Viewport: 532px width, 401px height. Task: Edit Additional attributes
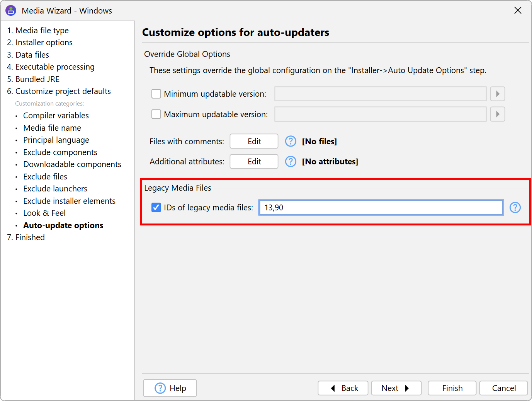tap(254, 162)
